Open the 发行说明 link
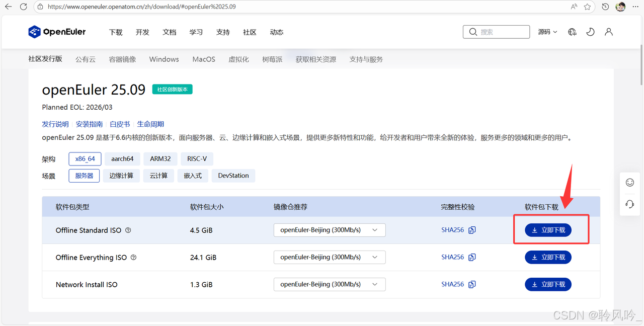Viewport: 644px width, 326px height. pos(55,124)
